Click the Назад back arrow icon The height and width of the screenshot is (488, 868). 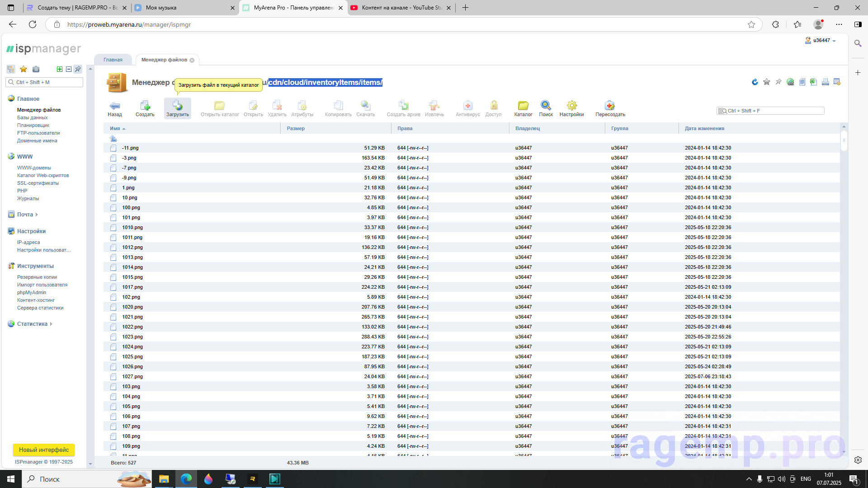(115, 106)
